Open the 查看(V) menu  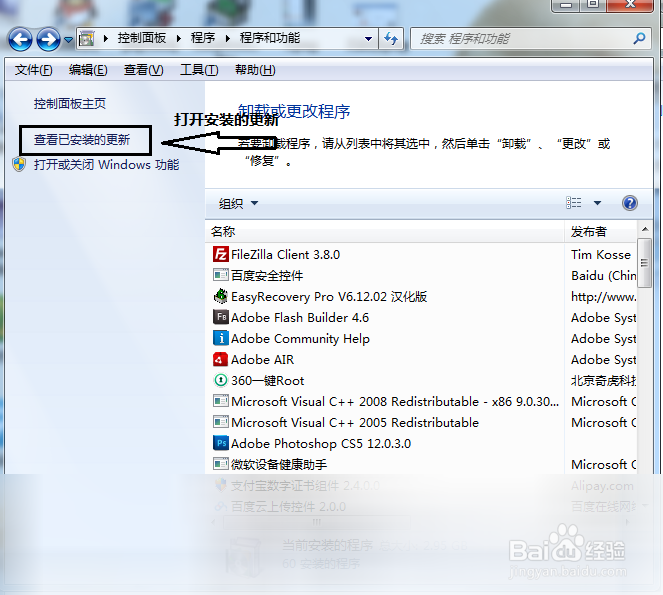(143, 70)
